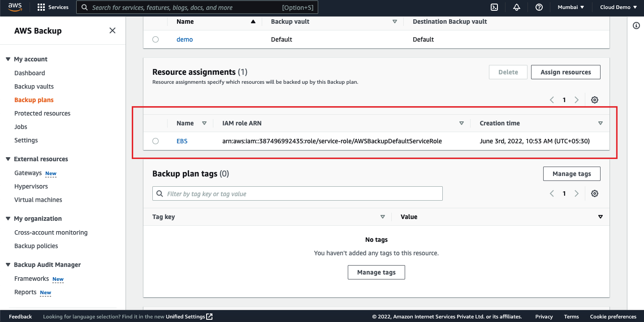Image resolution: width=644 pixels, height=322 pixels.
Task: Click the Feedback link in the footer
Action: tap(21, 317)
